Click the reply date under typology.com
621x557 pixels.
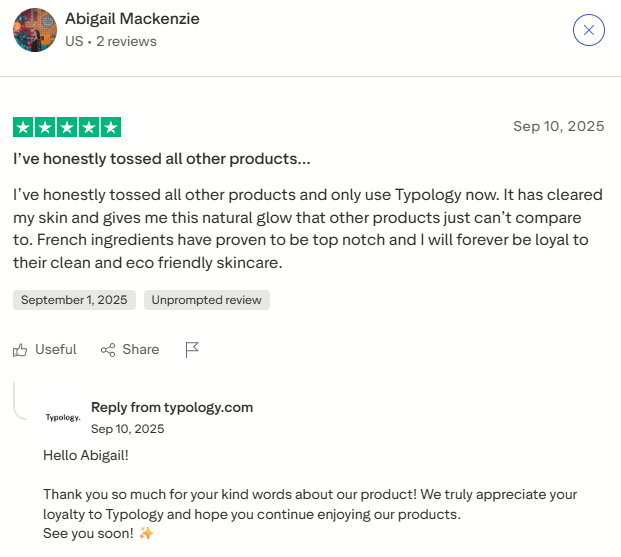click(127, 429)
